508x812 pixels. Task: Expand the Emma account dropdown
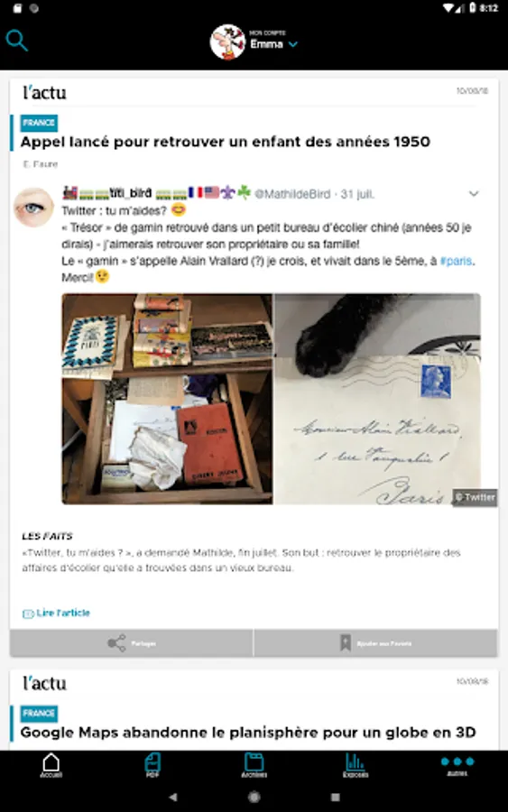(x=293, y=44)
